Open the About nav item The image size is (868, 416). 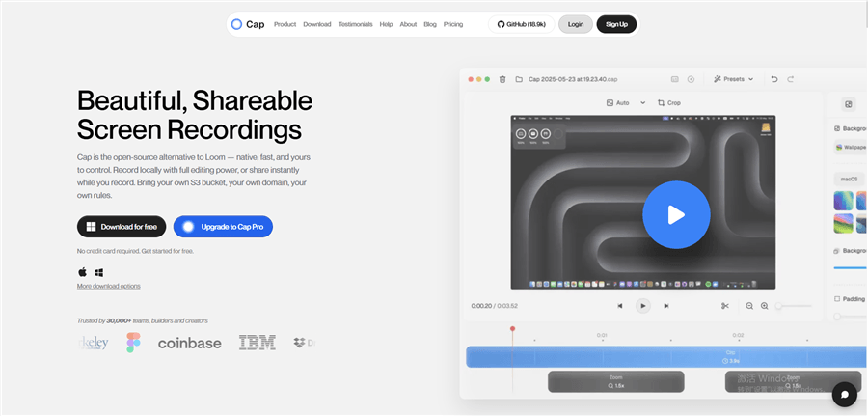409,24
